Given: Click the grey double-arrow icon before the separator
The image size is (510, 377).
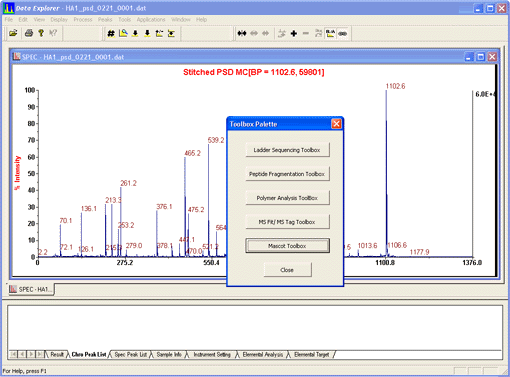Looking at the screenshot, I should pos(266,33).
